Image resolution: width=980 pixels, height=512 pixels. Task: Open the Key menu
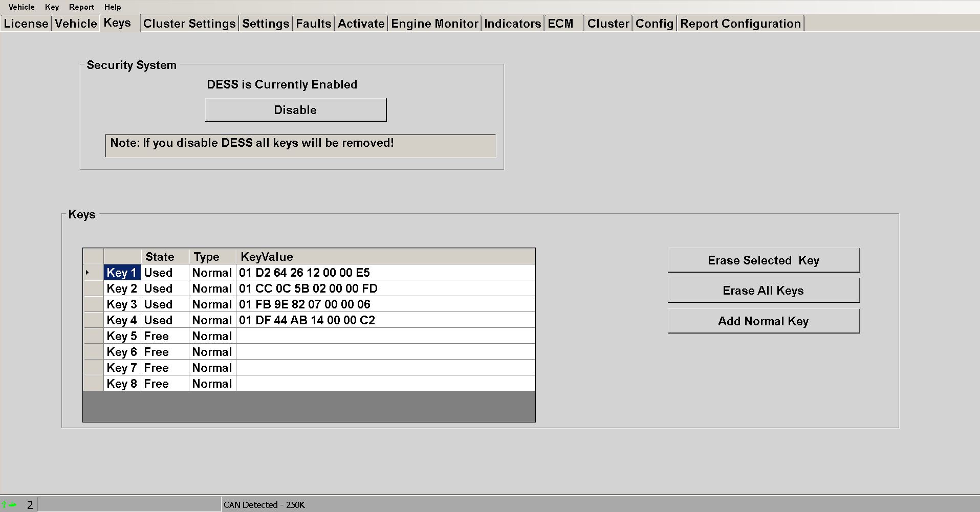coord(52,7)
